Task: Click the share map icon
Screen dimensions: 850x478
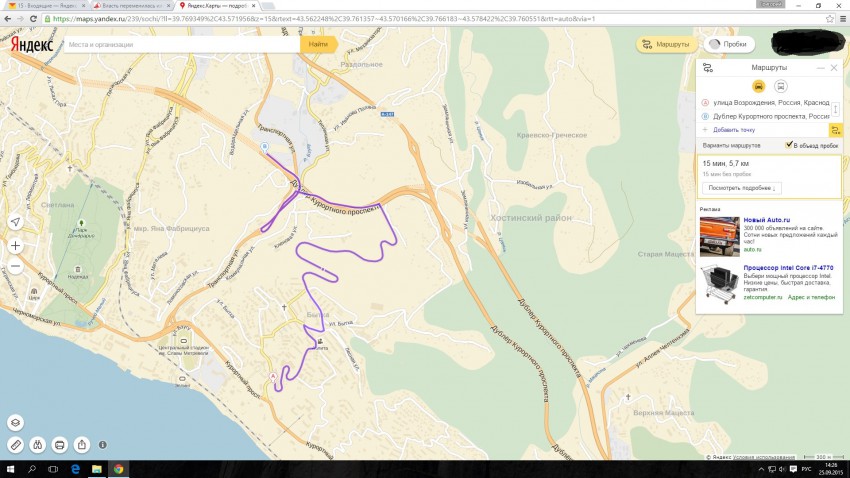Action: point(81,444)
